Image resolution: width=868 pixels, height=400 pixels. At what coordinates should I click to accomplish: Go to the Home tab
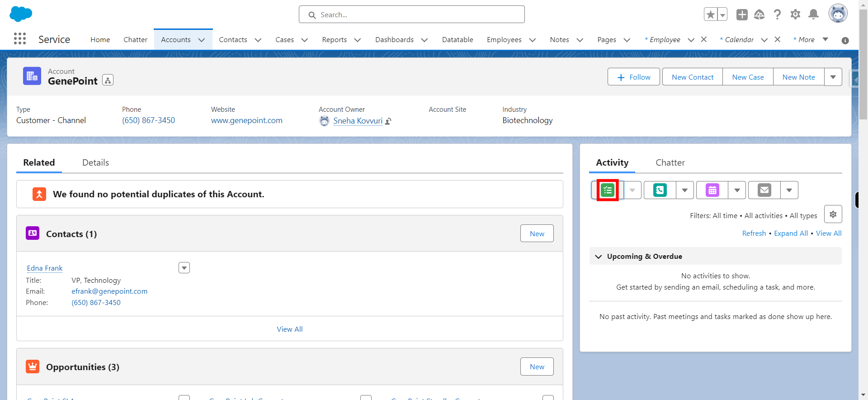click(x=100, y=40)
